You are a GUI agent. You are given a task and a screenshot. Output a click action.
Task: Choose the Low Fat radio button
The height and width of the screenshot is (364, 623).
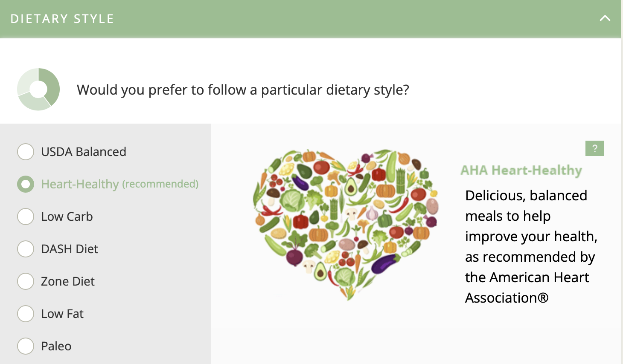(26, 314)
